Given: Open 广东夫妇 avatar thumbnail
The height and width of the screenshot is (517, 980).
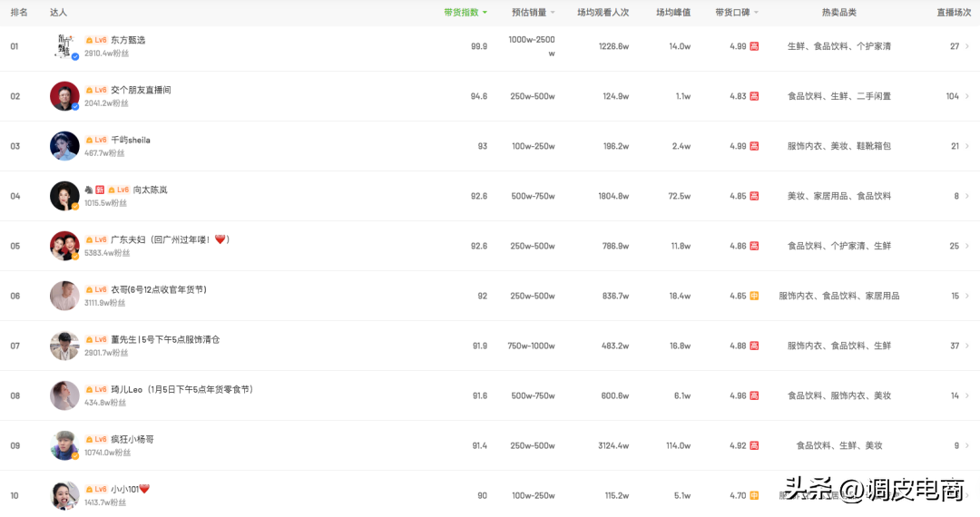Looking at the screenshot, I should 64,246.
